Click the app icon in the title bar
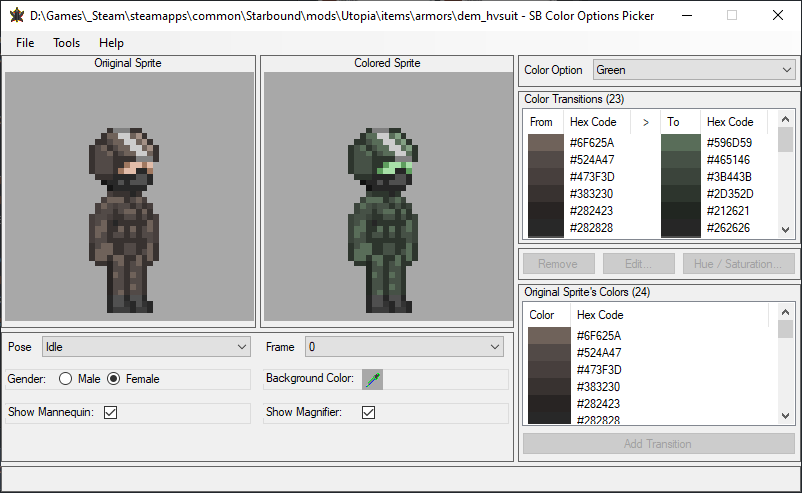The height and width of the screenshot is (493, 802). 16,15
